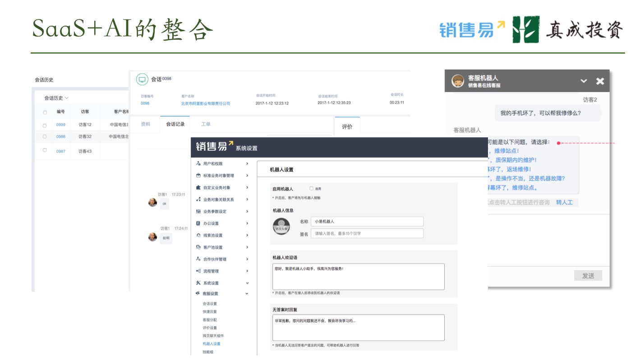Open the 评价 tab

(x=347, y=127)
